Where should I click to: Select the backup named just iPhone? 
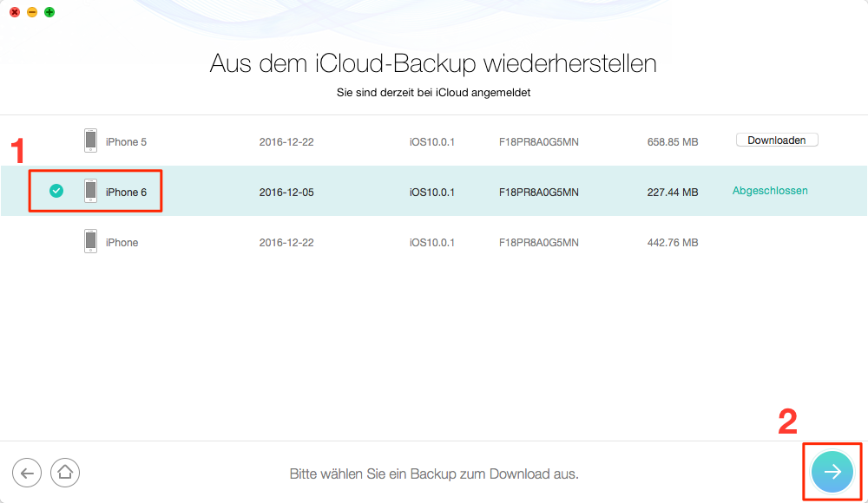click(122, 243)
